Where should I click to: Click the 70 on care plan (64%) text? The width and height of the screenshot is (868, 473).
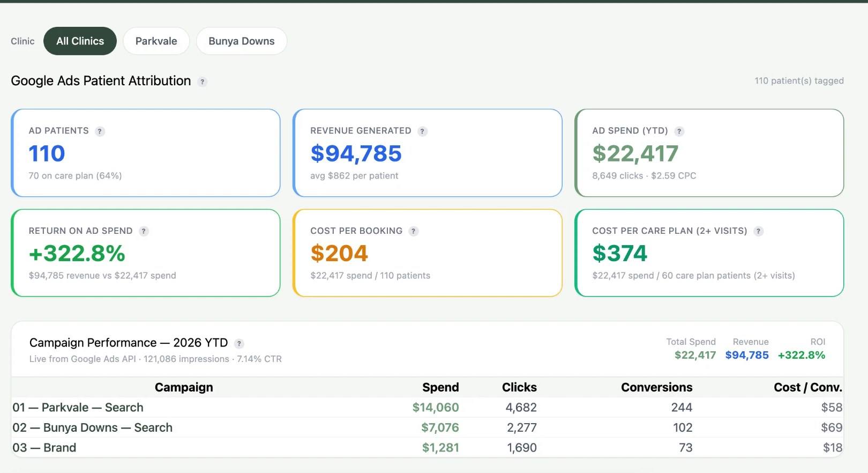click(x=75, y=176)
